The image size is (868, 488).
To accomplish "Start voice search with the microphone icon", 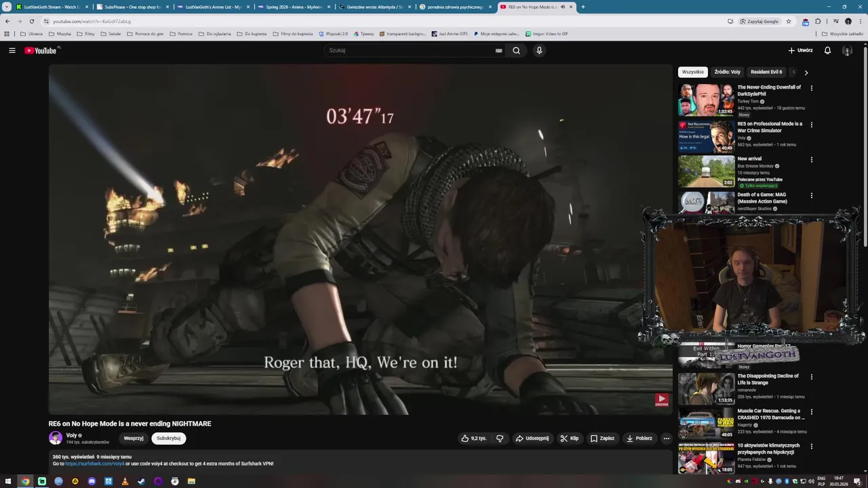I will click(539, 50).
